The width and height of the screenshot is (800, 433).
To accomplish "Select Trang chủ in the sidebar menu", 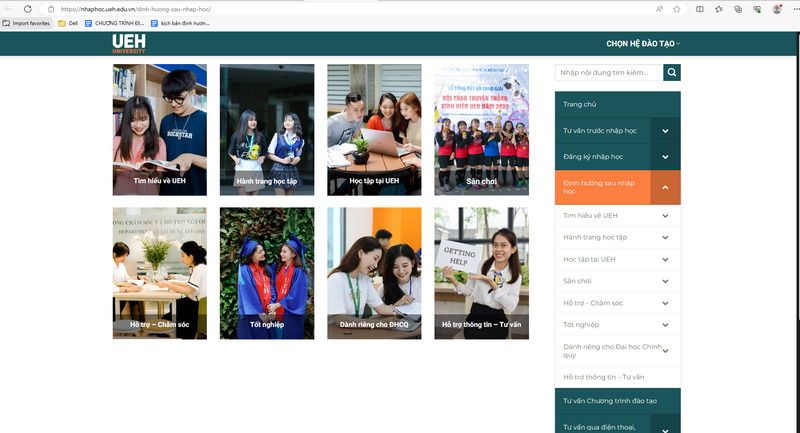I will click(x=618, y=104).
